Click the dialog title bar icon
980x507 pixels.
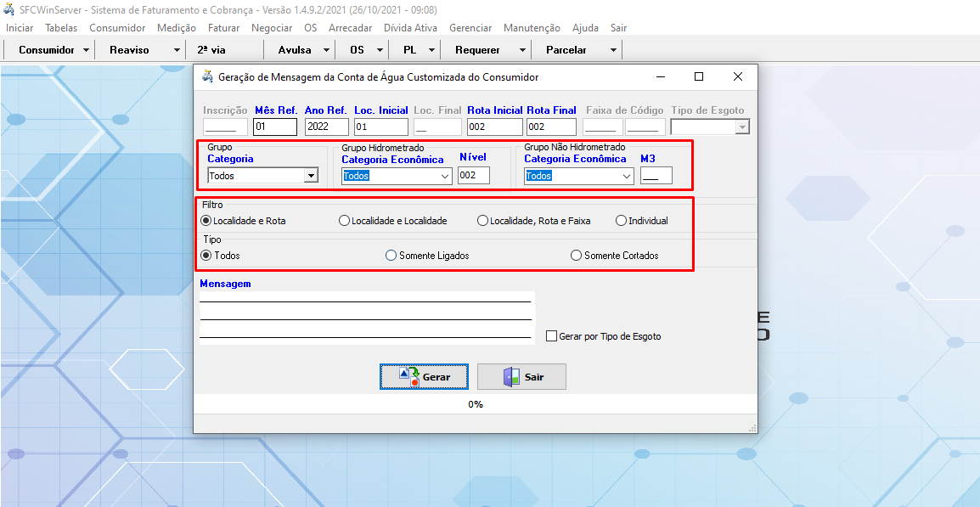[x=207, y=76]
